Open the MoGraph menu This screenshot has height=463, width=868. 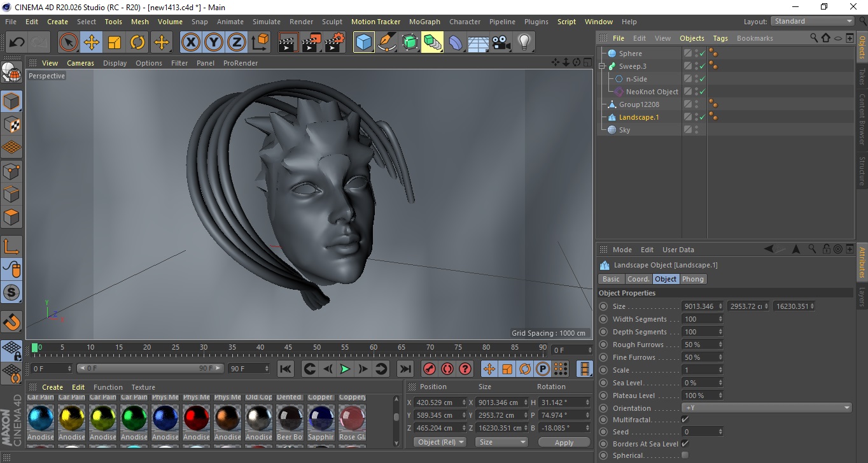pos(424,22)
